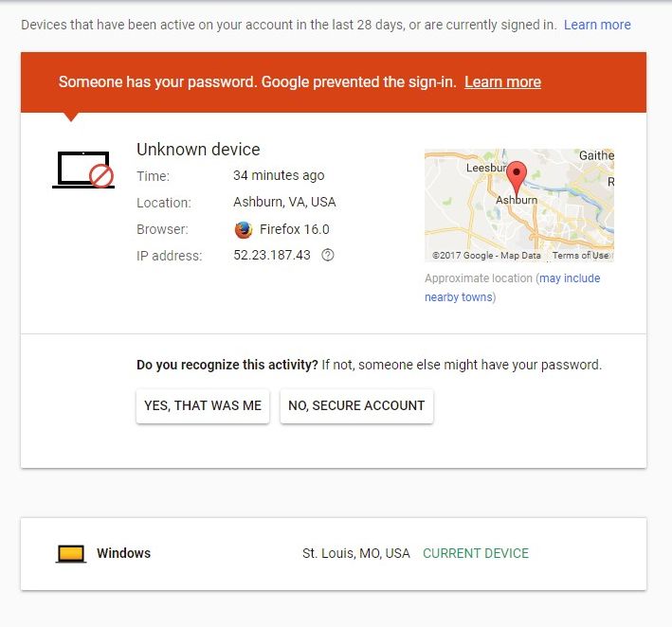Click the 'Firefox 16.0' browser text
This screenshot has height=627, width=672.
coord(295,229)
